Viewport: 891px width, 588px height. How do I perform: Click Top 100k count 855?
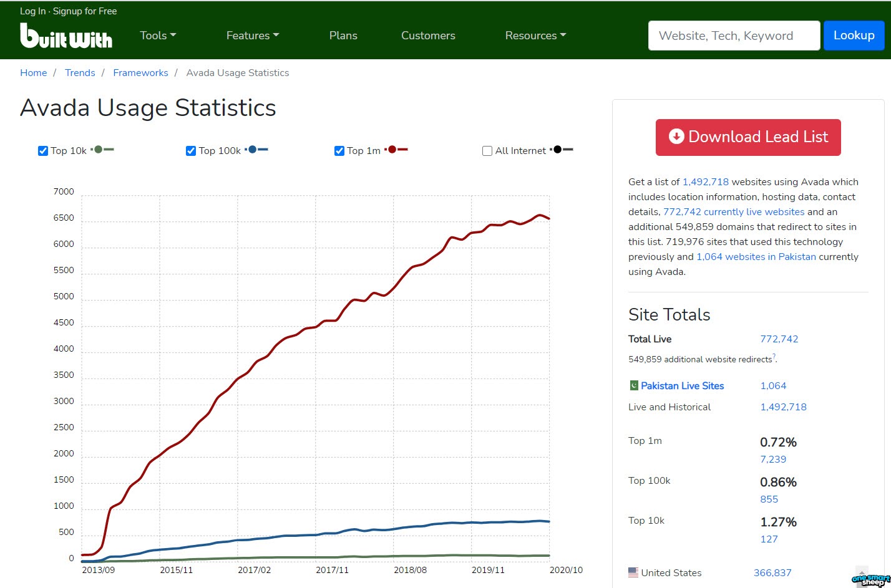point(769,499)
